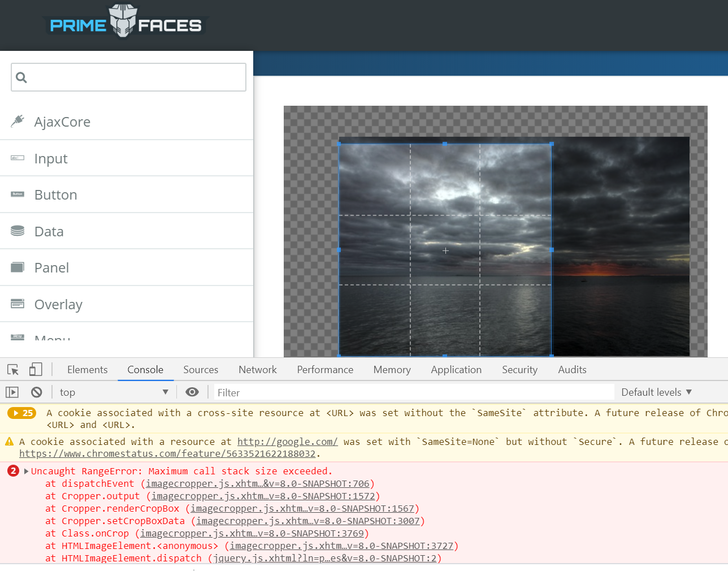Open the google.com cookie warning link
Viewport: 728px width, 571px height.
tap(287, 442)
